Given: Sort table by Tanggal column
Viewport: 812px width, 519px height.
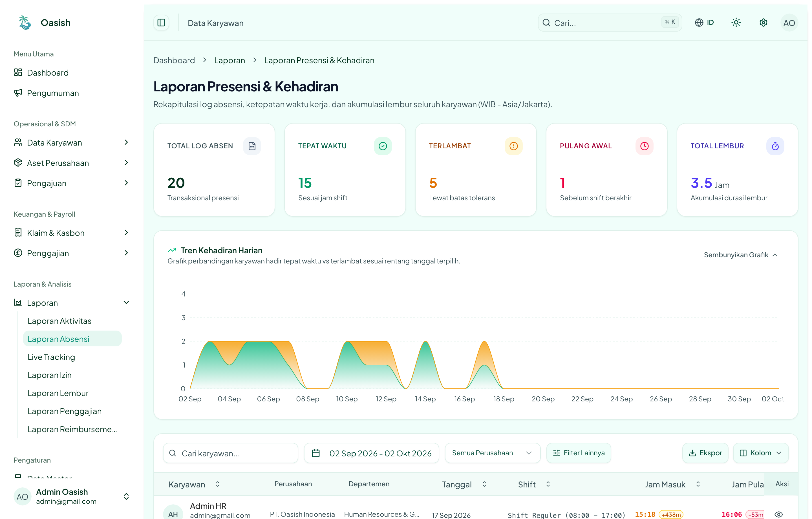Looking at the screenshot, I should (x=465, y=484).
